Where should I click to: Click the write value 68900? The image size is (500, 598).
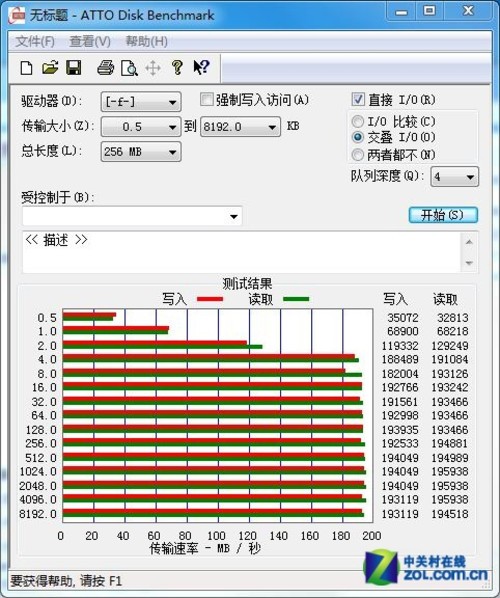403,331
